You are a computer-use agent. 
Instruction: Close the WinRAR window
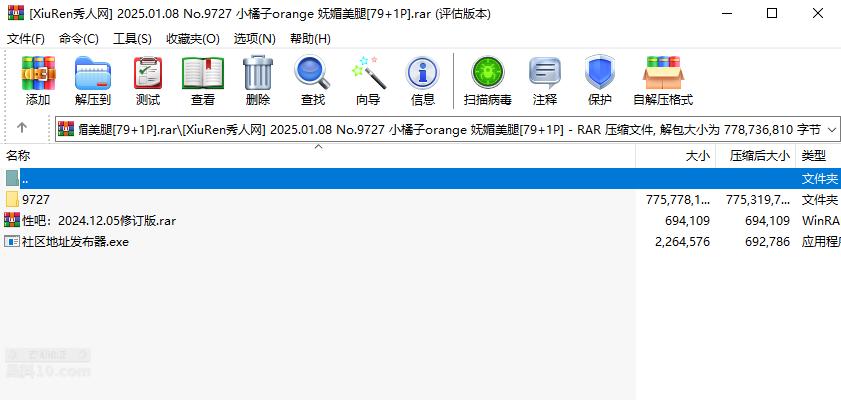click(818, 13)
